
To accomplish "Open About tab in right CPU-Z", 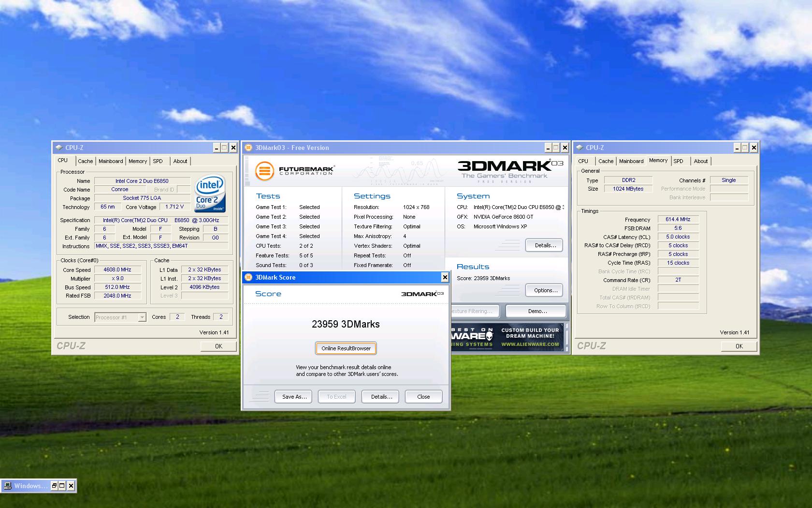I will [x=701, y=161].
